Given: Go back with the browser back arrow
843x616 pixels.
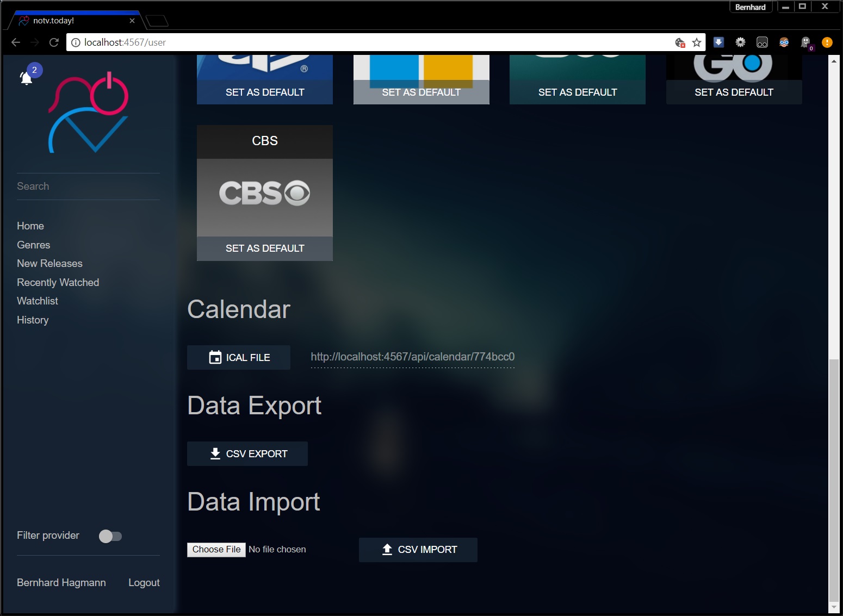Looking at the screenshot, I should click(16, 42).
